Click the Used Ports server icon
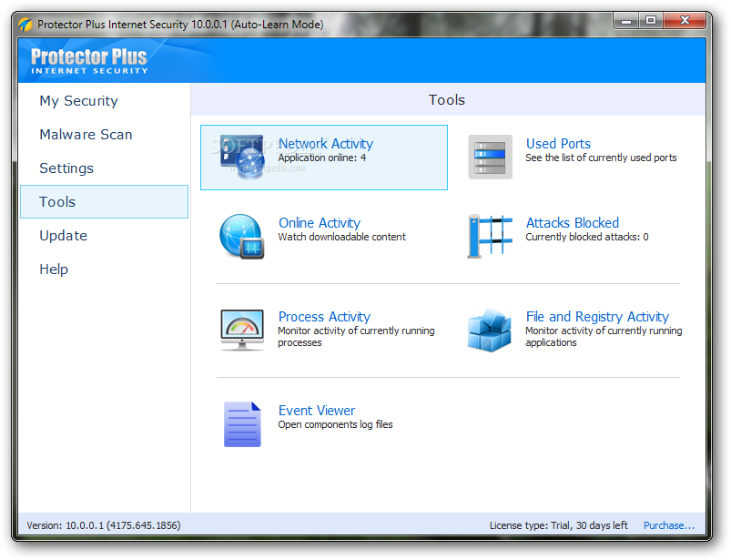The height and width of the screenshot is (560, 731). tap(490, 158)
